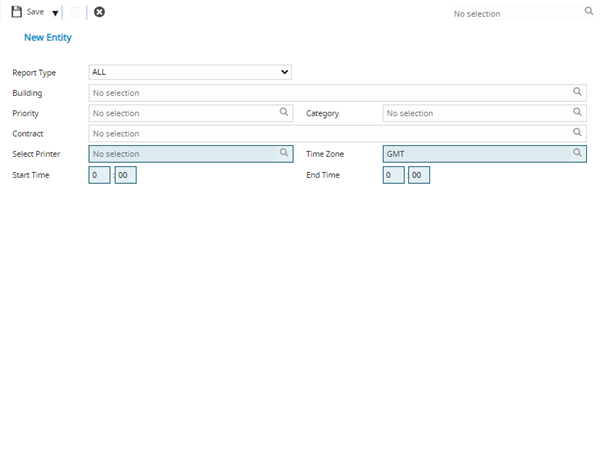Click the Building field search icon
Screen dimensions: 600x458
pyautogui.click(x=577, y=92)
